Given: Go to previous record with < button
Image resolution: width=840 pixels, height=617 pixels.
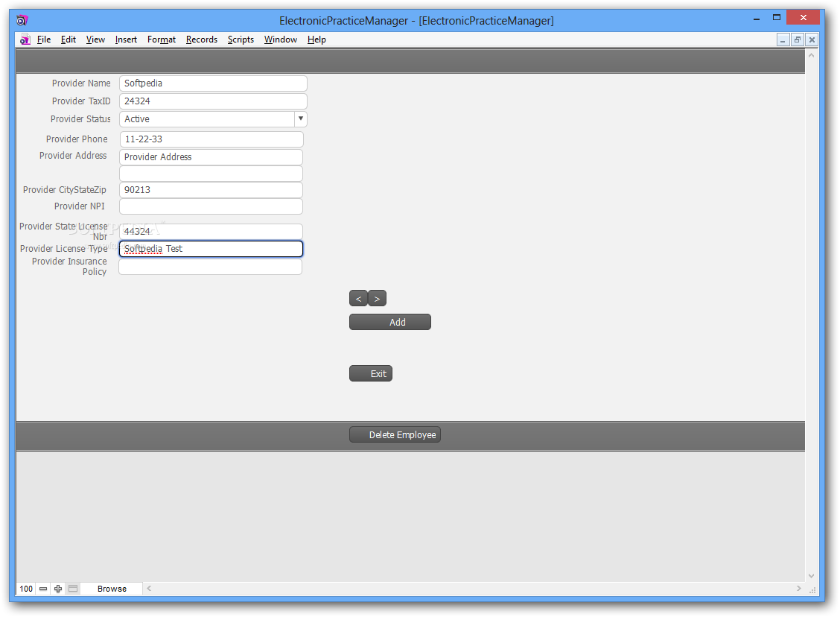Looking at the screenshot, I should 358,299.
